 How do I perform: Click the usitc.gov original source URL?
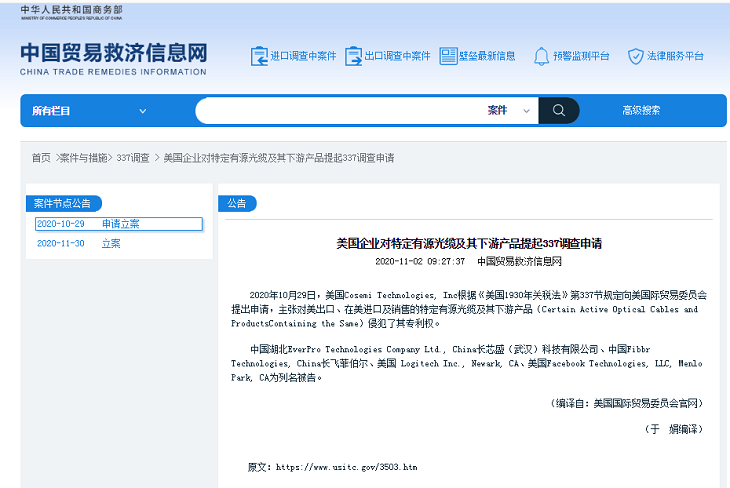point(346,467)
